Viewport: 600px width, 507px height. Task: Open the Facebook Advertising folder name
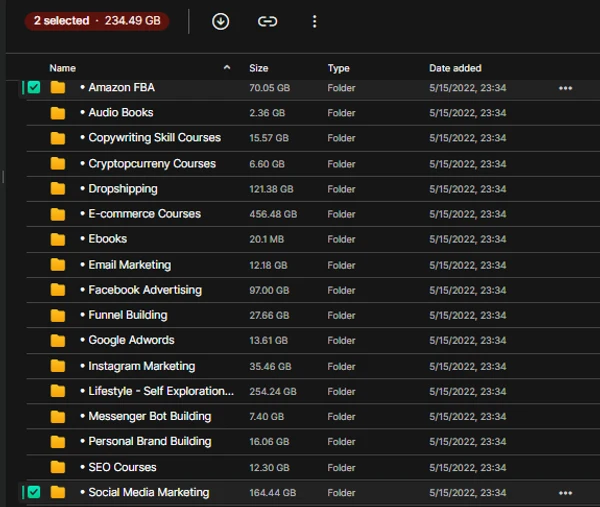tap(145, 290)
